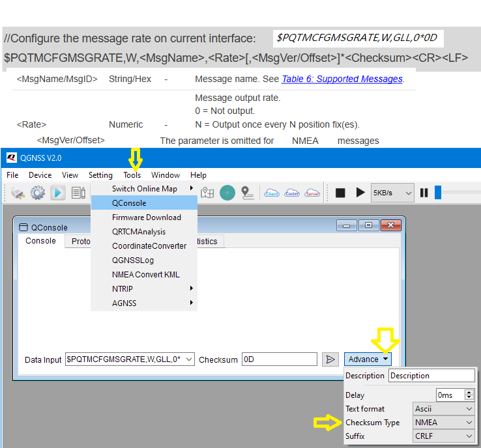This screenshot has width=481, height=448.
Task: Open the Suffix CRLF dropdown
Action: [443, 436]
